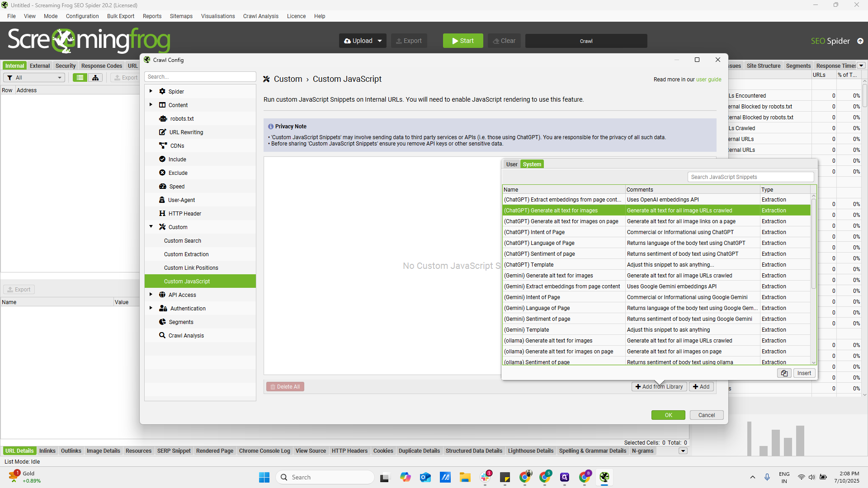868x488 pixels.
Task: Select the Speed gauge icon
Action: click(x=163, y=186)
